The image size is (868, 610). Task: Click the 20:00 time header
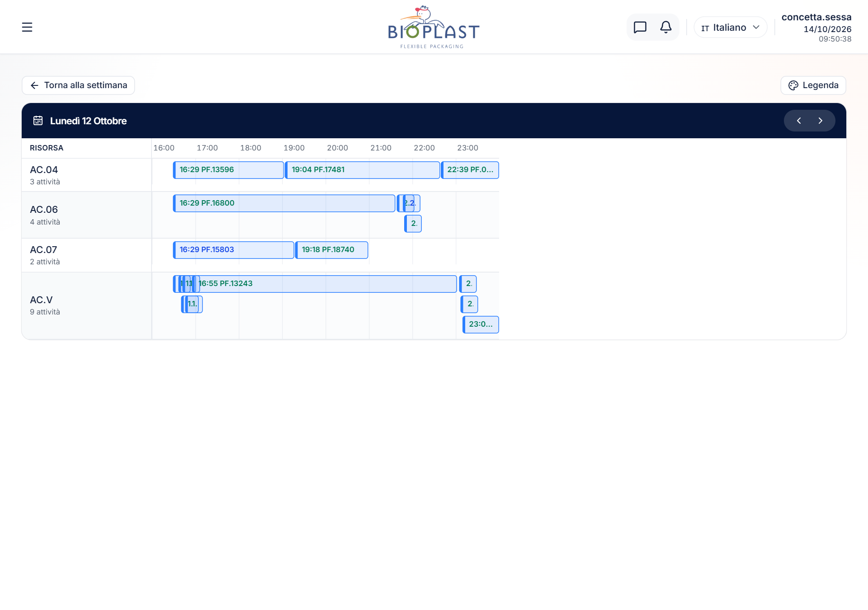click(337, 148)
